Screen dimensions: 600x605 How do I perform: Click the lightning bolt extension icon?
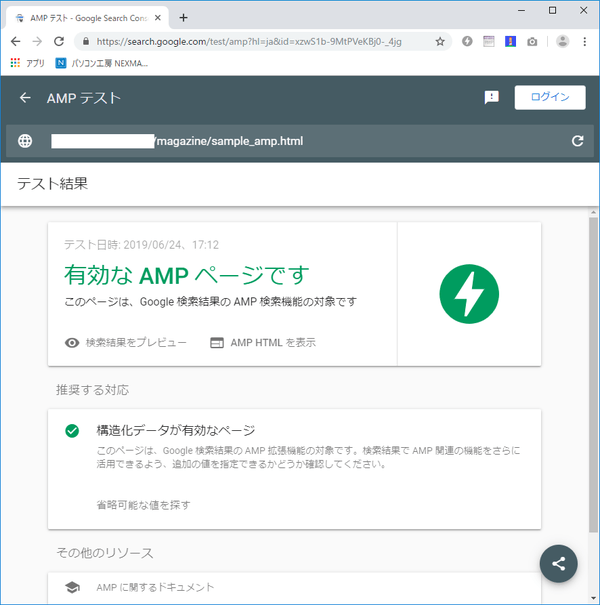[x=467, y=41]
